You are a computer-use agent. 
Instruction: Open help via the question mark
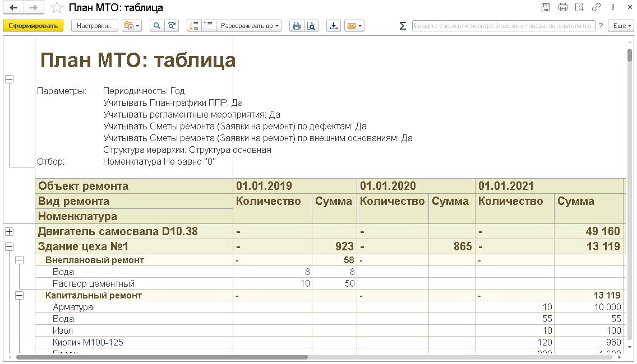(x=601, y=26)
